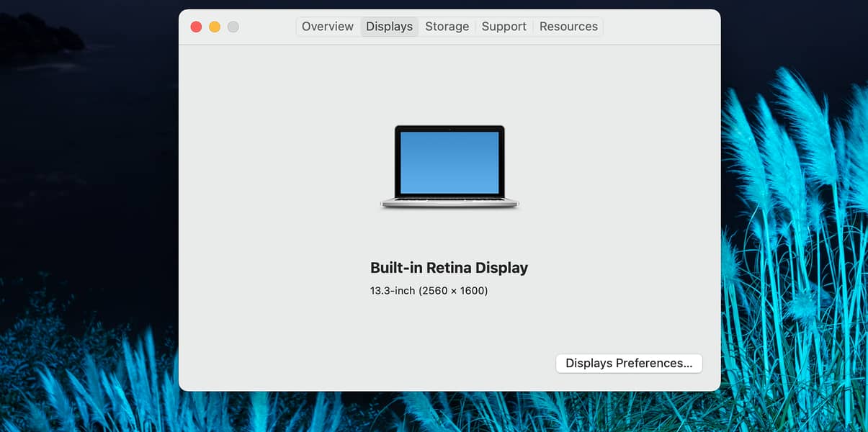Viewport: 868px width, 432px height.
Task: Select the Displays tab
Action: 389,27
